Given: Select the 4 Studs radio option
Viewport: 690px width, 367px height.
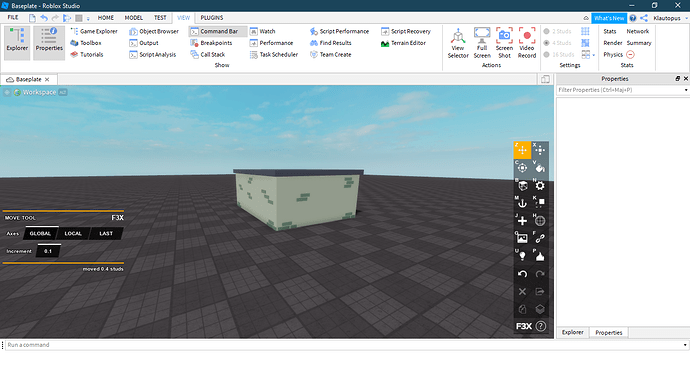Looking at the screenshot, I should (x=557, y=43).
